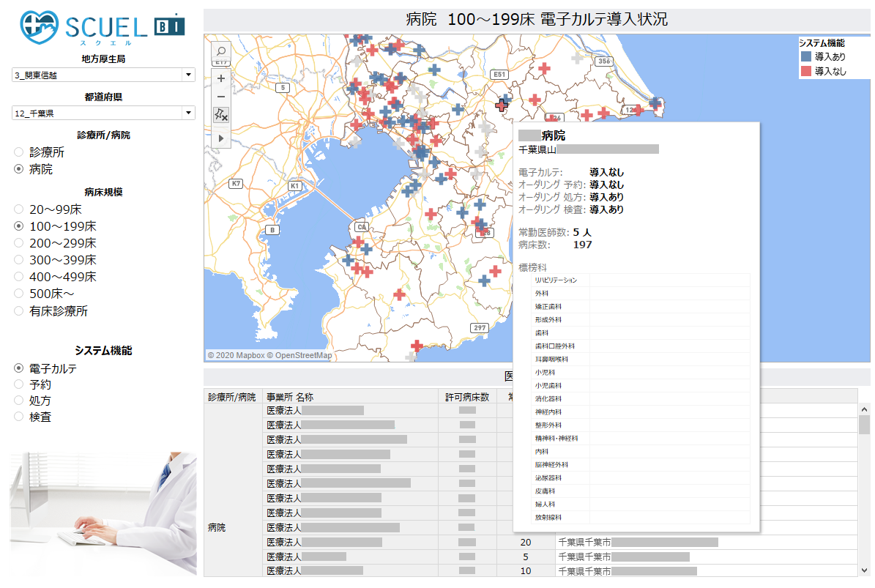Click the red 導入なし legend swatch
Image resolution: width=875 pixels, height=588 pixels.
coord(806,71)
